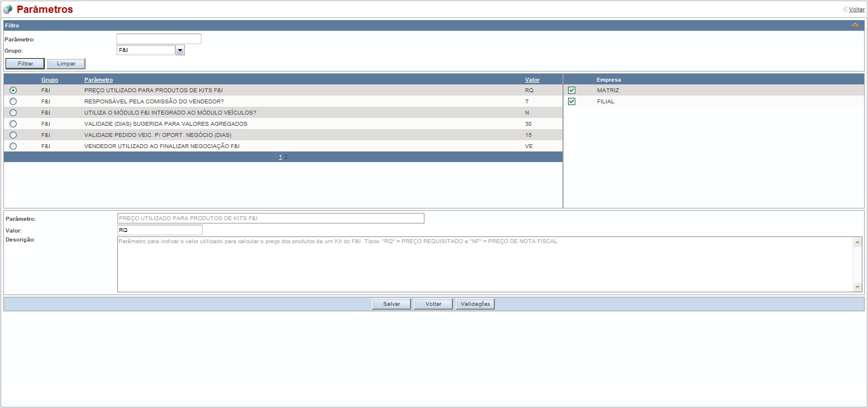
Task: Click the disabled Parâmetro name field below the table
Action: (270, 218)
